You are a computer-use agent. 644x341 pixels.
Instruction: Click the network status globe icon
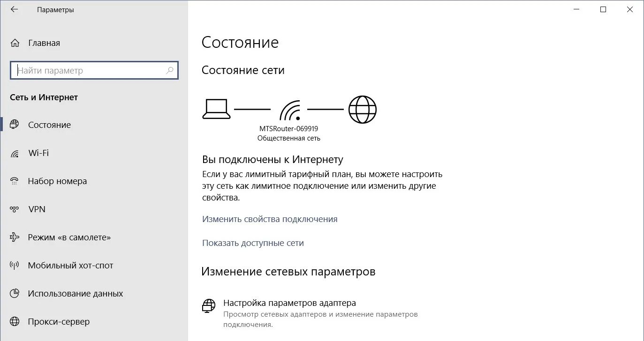(362, 109)
